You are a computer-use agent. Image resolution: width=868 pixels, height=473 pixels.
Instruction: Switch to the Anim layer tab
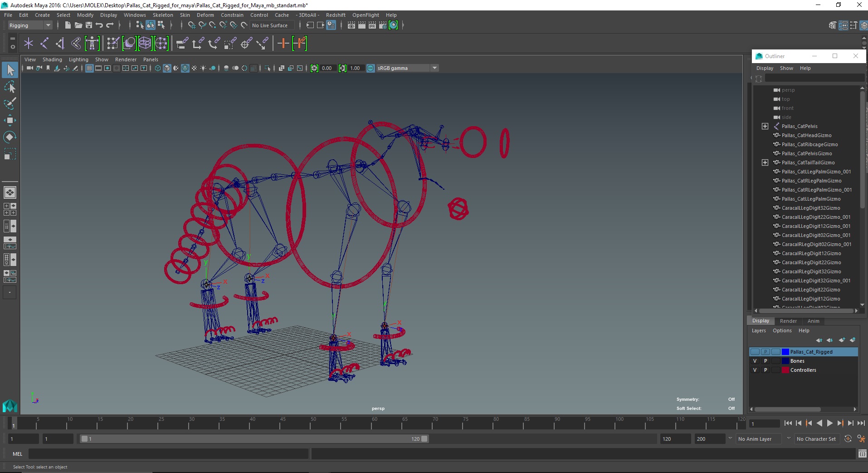coord(813,321)
